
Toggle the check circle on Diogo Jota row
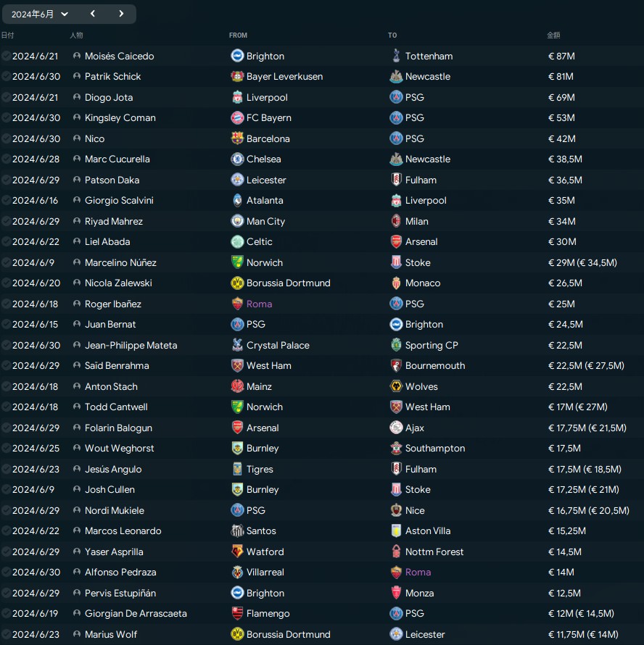(7, 97)
